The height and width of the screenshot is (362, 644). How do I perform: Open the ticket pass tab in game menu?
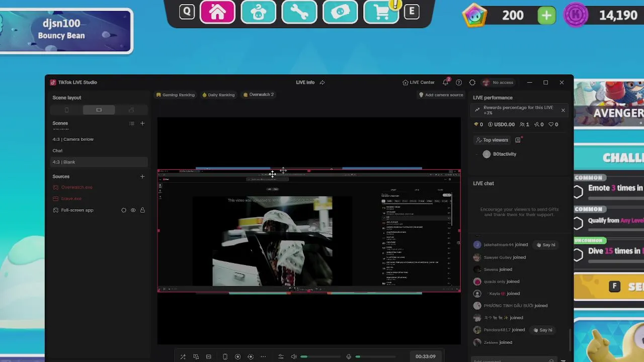[x=340, y=12]
